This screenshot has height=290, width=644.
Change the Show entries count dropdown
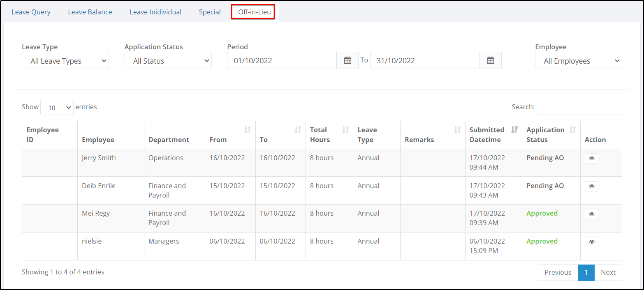(57, 108)
